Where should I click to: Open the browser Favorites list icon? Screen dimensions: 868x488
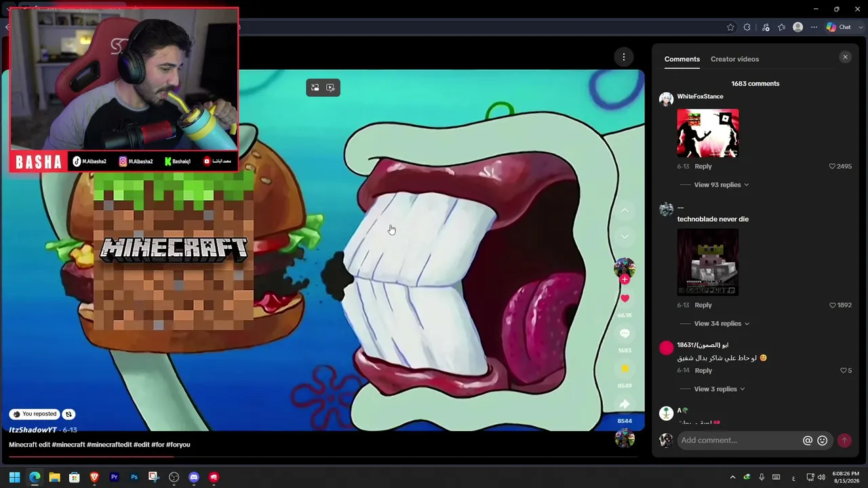781,27
